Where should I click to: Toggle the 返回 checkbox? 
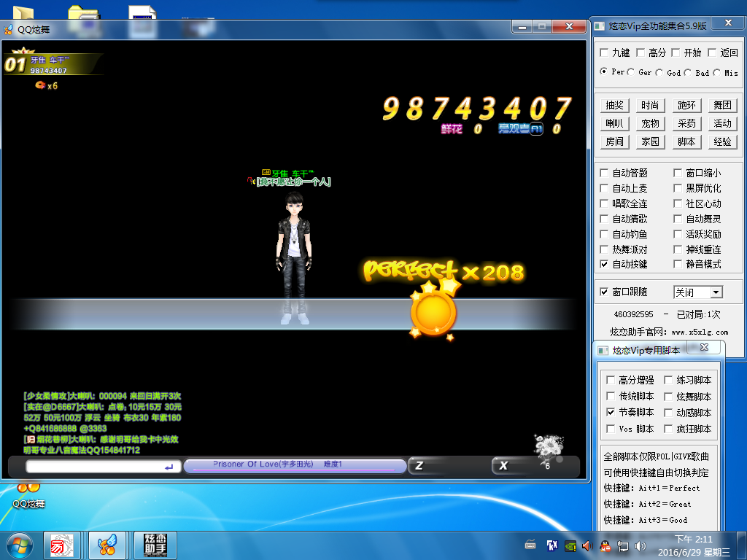(x=712, y=52)
